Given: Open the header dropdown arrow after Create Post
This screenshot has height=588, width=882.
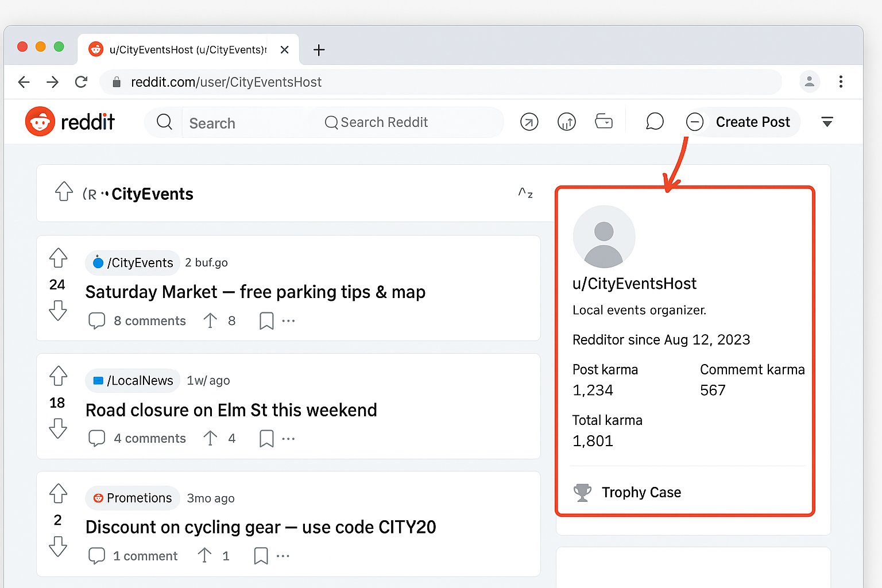Looking at the screenshot, I should click(x=827, y=122).
